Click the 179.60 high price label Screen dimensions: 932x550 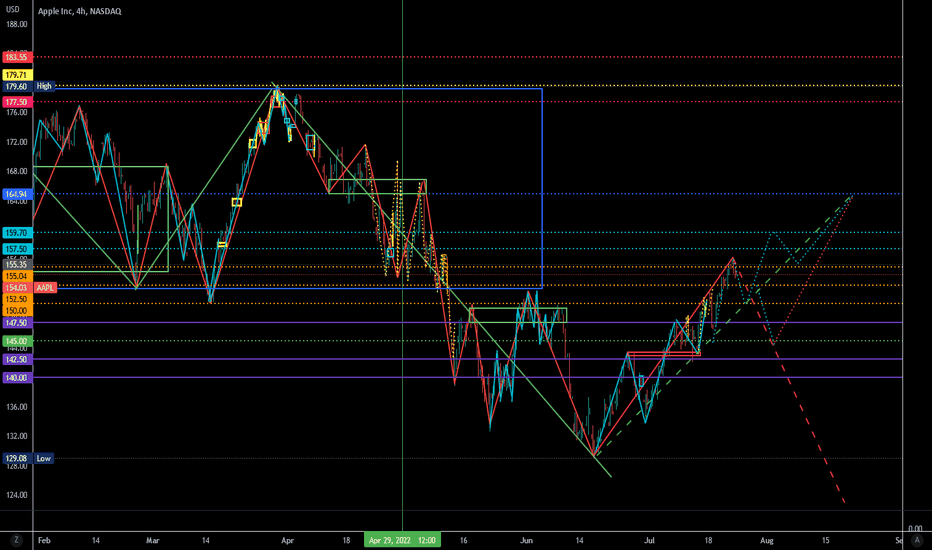17,87
